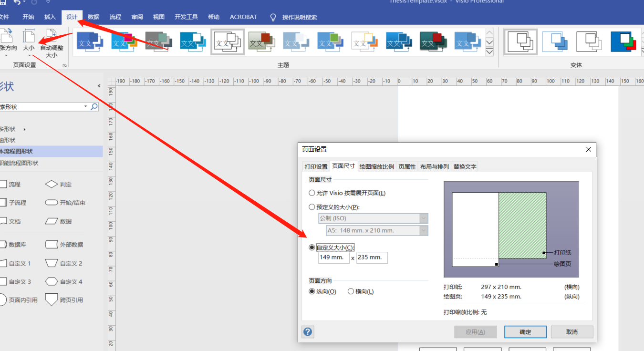This screenshot has width=644, height=351.
Task: Select the 跨页引用 off-page reference shape
Action: click(x=64, y=300)
